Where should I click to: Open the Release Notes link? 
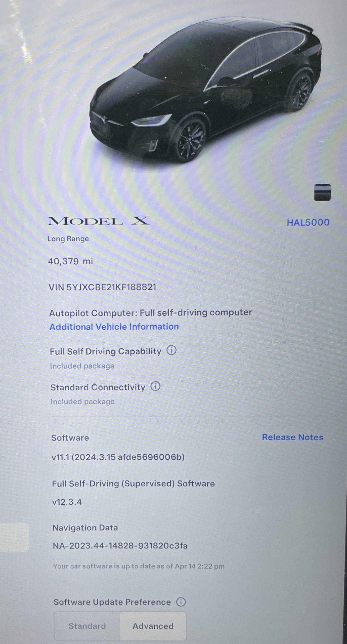coord(292,437)
